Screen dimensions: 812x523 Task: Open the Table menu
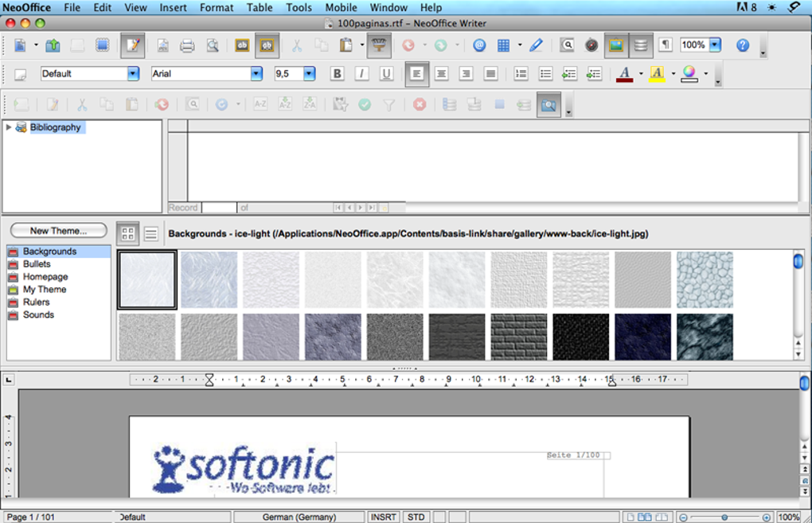[260, 7]
